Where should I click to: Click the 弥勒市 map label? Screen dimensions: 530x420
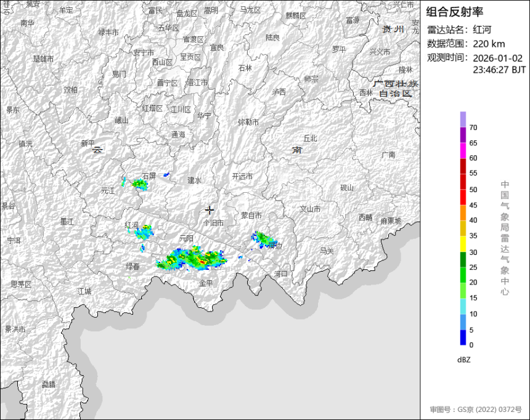point(248,122)
